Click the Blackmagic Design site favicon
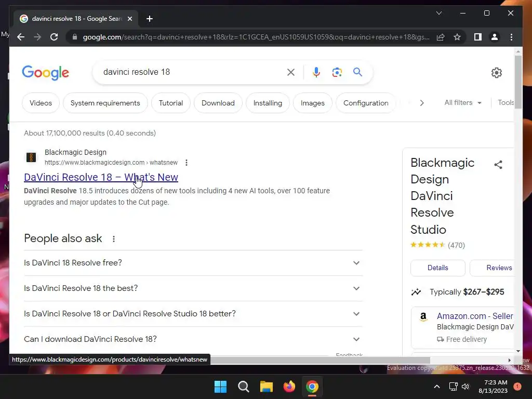Image resolution: width=532 pixels, height=399 pixels. tap(31, 157)
